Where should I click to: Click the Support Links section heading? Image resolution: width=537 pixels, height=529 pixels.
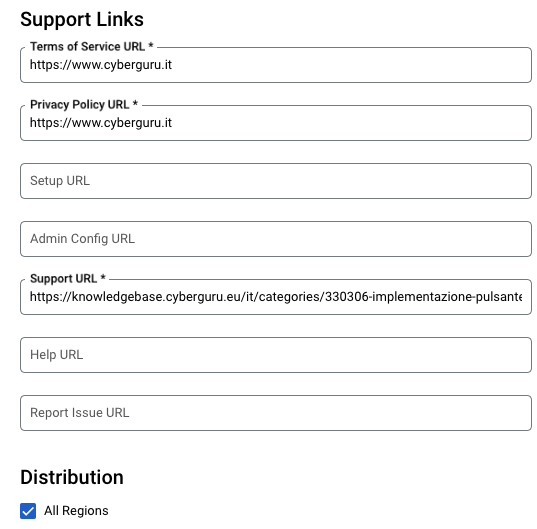[82, 19]
